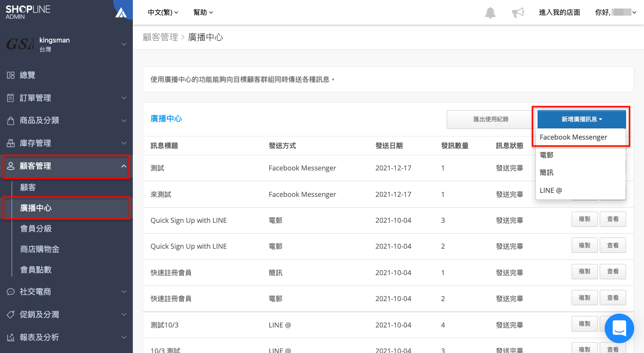Viewport: 644px width, 353px height.
Task: Click 複製 for the 測試10/3 row
Action: click(585, 323)
